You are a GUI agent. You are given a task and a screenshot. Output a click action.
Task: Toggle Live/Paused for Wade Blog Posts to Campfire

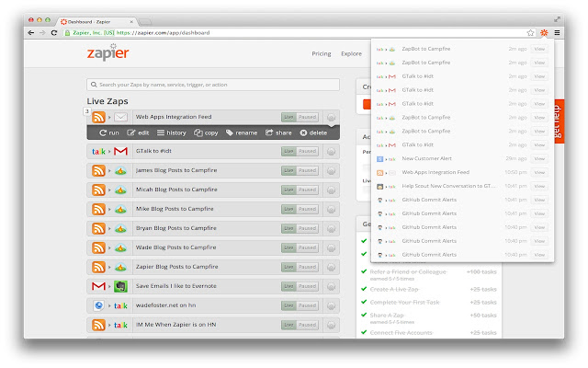tap(300, 247)
